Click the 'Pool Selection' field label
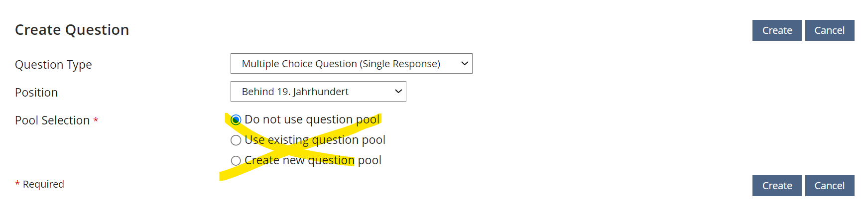 [52, 120]
